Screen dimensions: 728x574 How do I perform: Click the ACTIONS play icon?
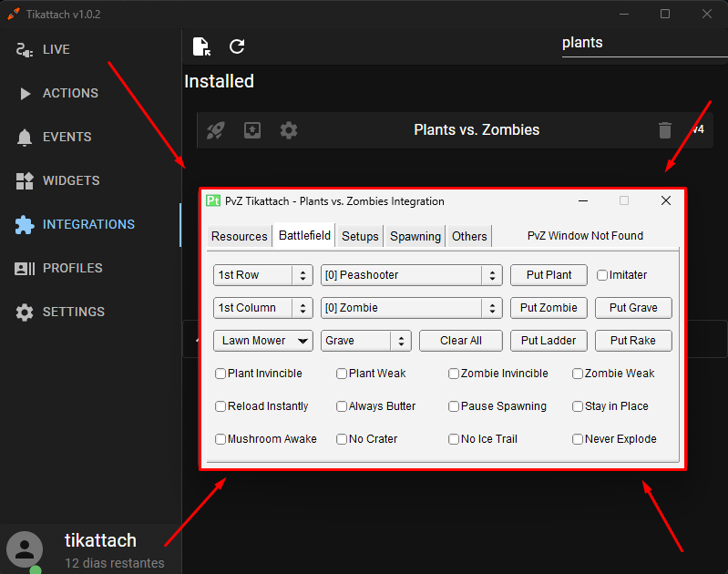[26, 93]
